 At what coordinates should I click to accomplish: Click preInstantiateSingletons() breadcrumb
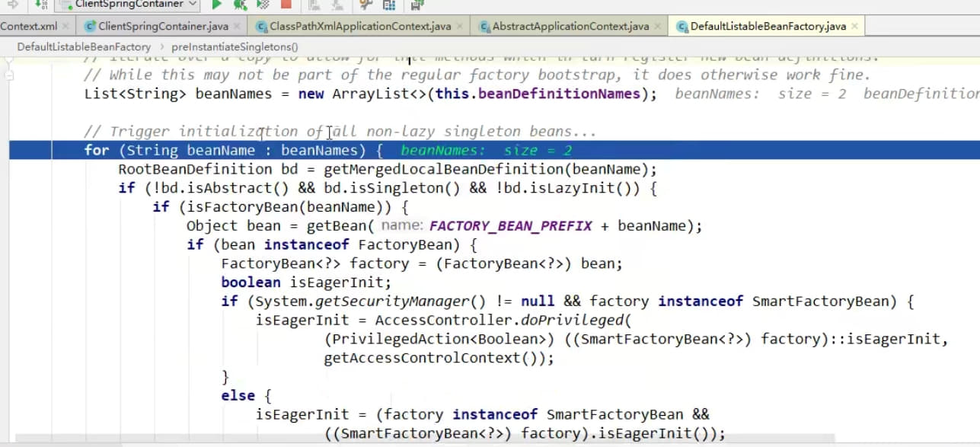235,46
